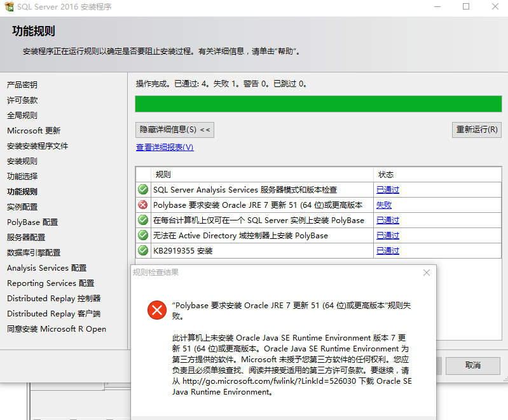The width and height of the screenshot is (508, 420).
Task: Click the Cancel (取消) button
Action: coord(472,365)
